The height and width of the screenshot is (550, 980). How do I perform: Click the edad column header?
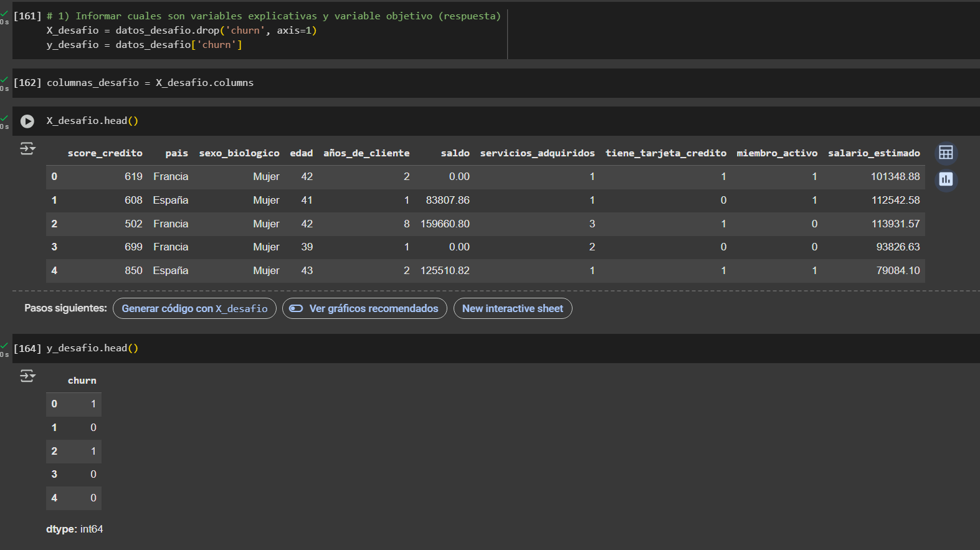(x=302, y=153)
